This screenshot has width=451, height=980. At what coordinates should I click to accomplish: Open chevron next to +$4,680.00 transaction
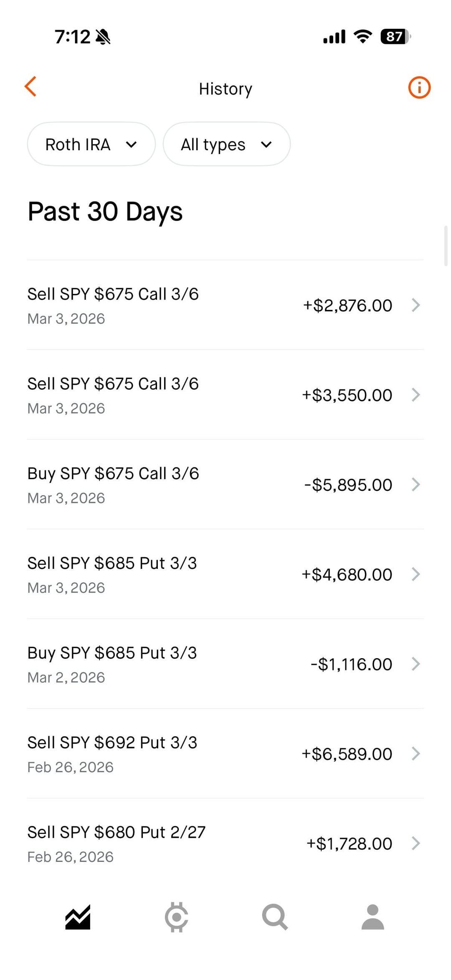click(416, 574)
